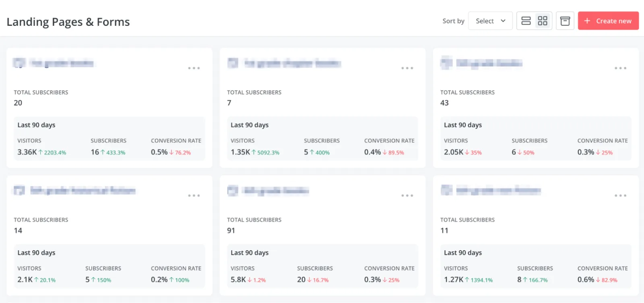
Task: Switch to the grid view layout
Action: 543,21
